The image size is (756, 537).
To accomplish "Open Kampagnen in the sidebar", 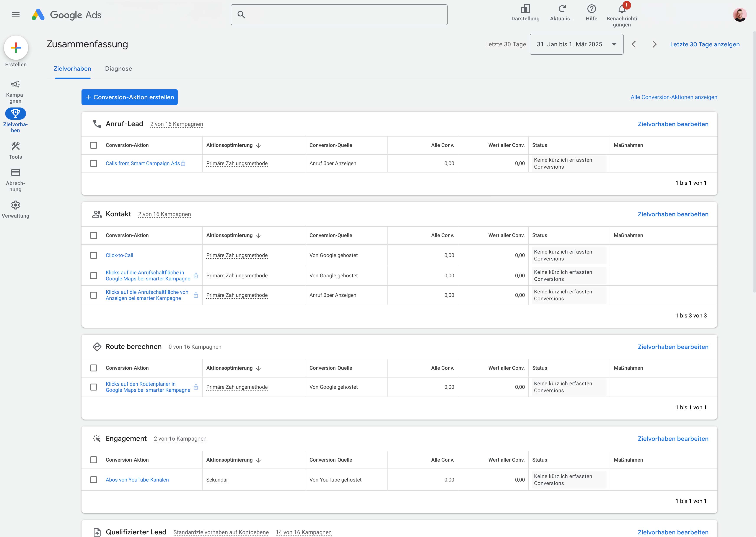I will pyautogui.click(x=16, y=84).
